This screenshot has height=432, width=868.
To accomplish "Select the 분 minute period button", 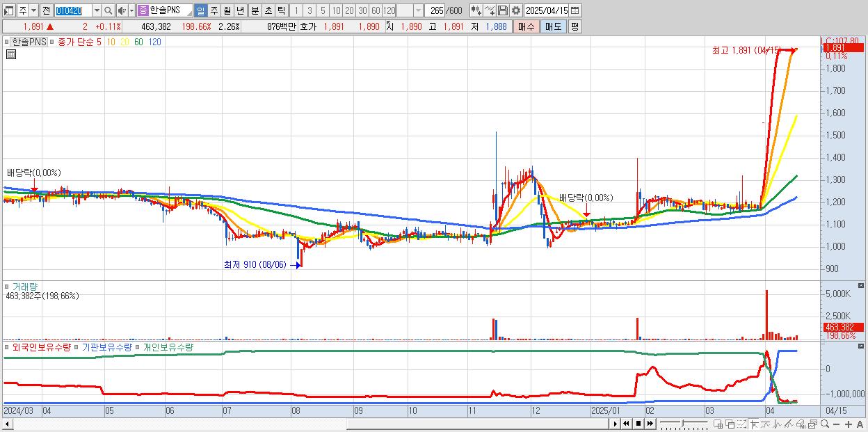I will tap(254, 10).
